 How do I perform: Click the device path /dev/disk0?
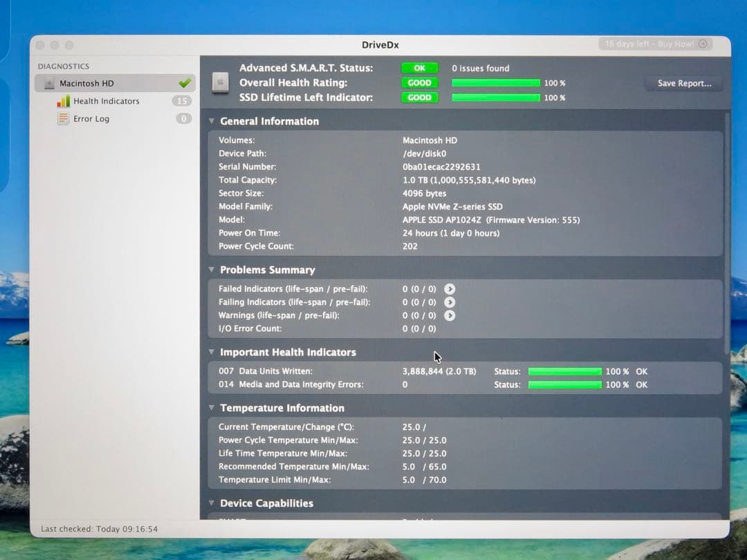click(425, 153)
